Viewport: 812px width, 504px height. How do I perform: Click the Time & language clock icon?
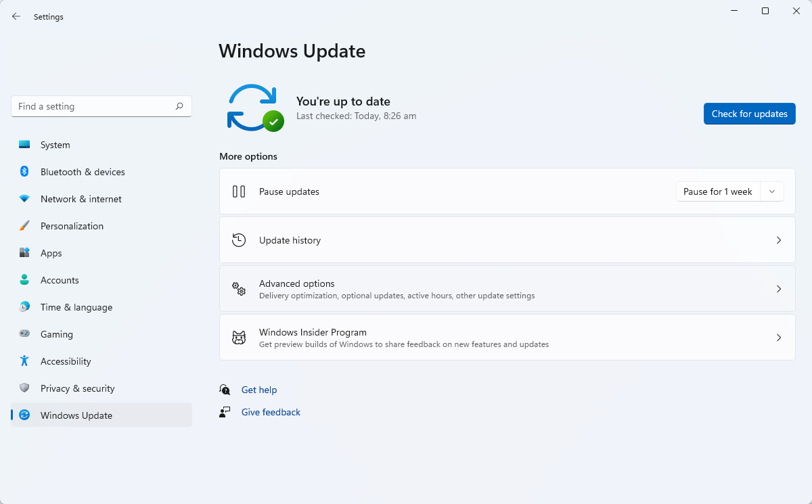point(24,307)
